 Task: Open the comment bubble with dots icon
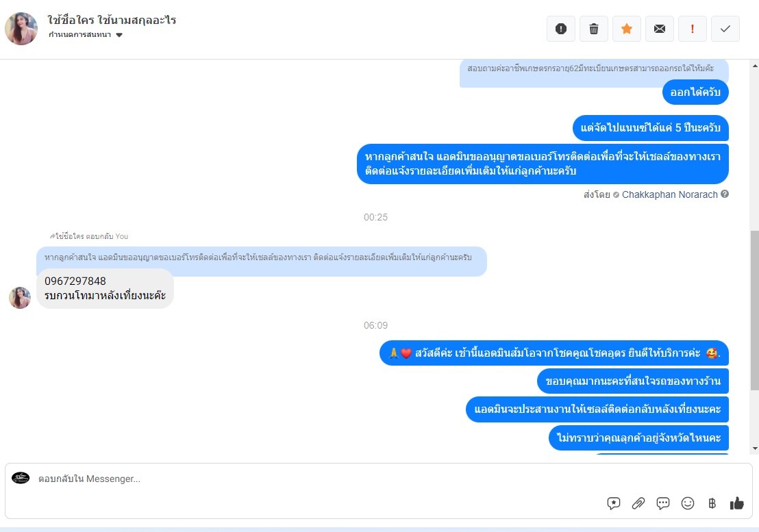(x=662, y=503)
